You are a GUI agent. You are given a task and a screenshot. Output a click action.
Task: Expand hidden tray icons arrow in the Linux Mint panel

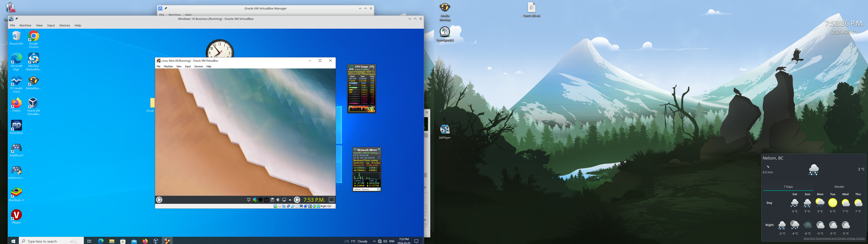pyautogui.click(x=290, y=200)
